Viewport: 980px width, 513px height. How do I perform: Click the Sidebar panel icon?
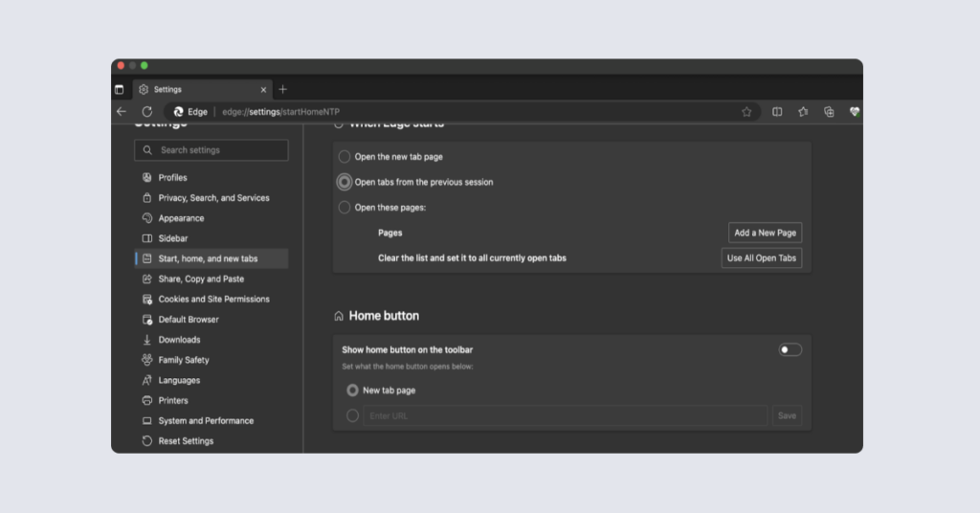pyautogui.click(x=146, y=238)
